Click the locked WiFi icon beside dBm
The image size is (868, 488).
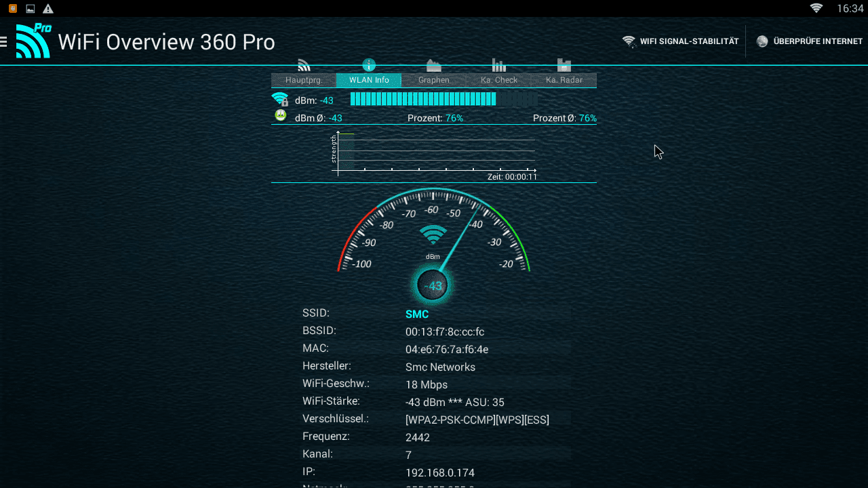point(280,100)
